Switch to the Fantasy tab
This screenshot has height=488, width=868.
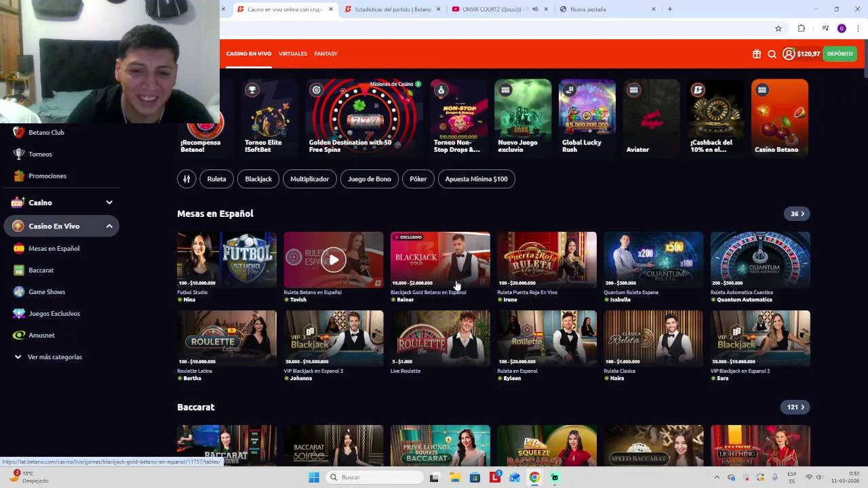325,54
